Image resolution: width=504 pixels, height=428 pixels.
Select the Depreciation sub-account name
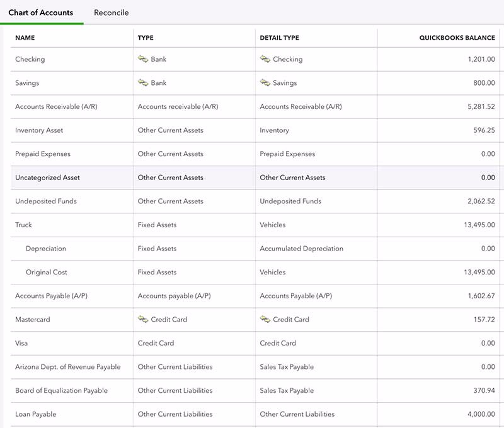[x=45, y=249]
